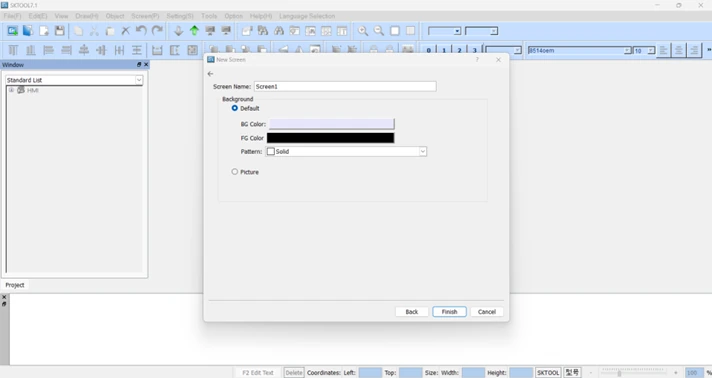Click the gray Download down-arrow icon
The width and height of the screenshot is (712, 378).
pos(178,31)
